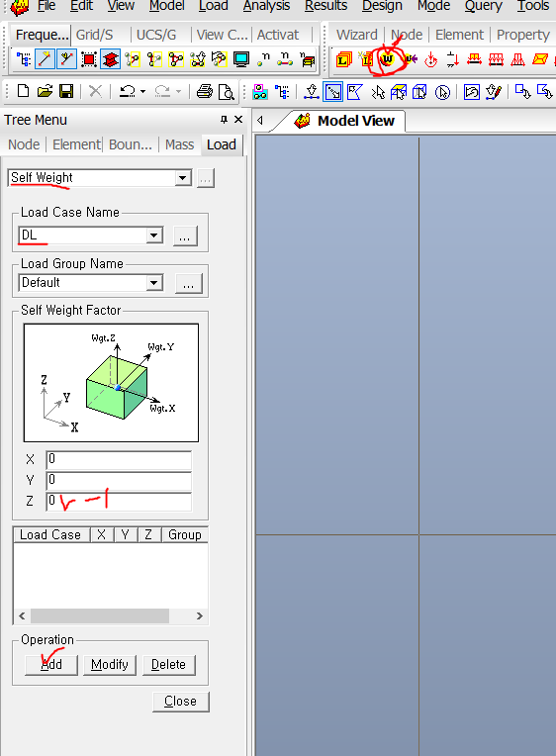Open the Model menu

[x=166, y=6]
